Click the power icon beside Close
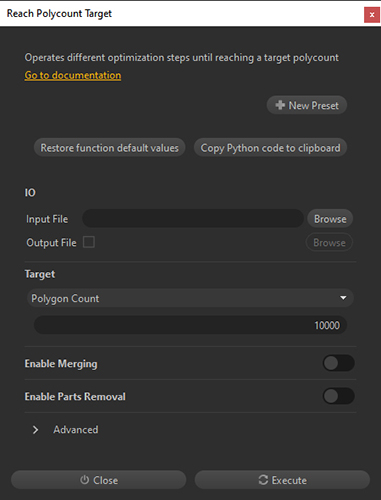This screenshot has height=500, width=381. tap(85, 480)
